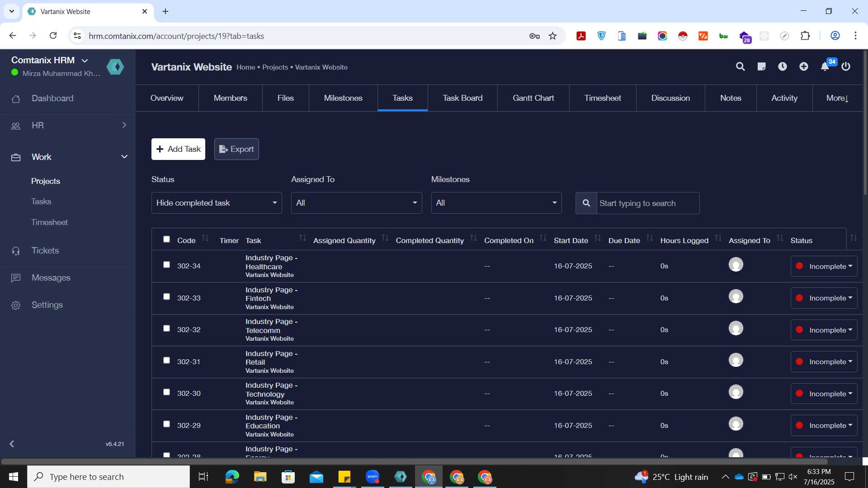The height and width of the screenshot is (488, 868).
Task: Open status dropdown for Telecomm task
Action: point(824,330)
